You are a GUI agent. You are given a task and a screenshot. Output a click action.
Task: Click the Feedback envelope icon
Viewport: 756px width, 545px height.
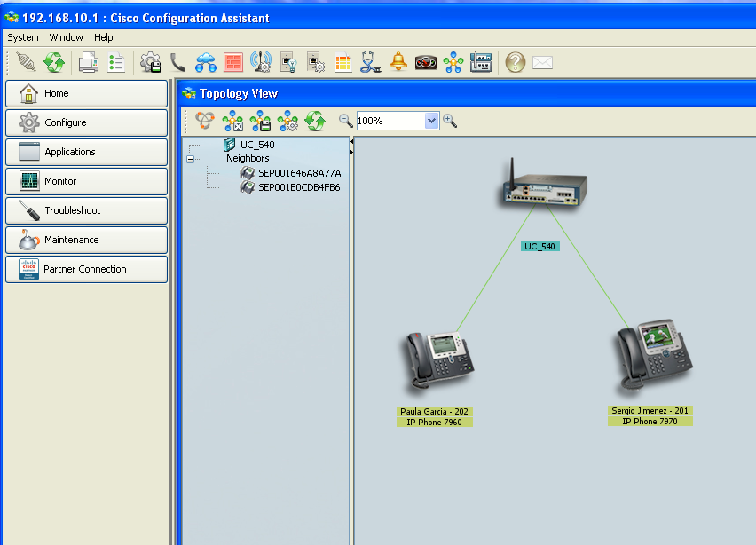(542, 62)
